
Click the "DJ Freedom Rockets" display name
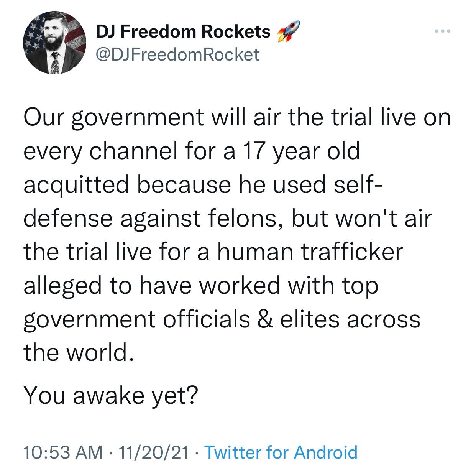pyautogui.click(x=182, y=32)
